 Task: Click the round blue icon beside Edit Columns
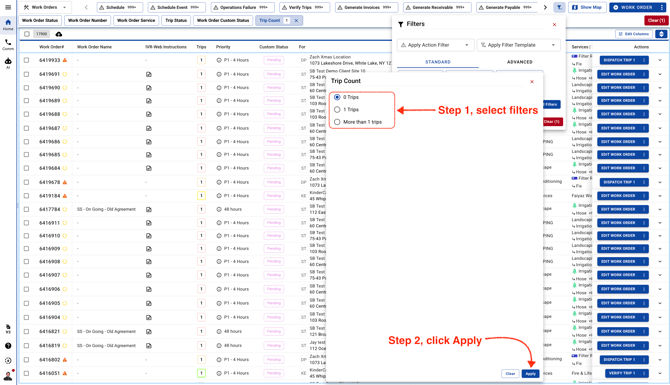tap(661, 34)
